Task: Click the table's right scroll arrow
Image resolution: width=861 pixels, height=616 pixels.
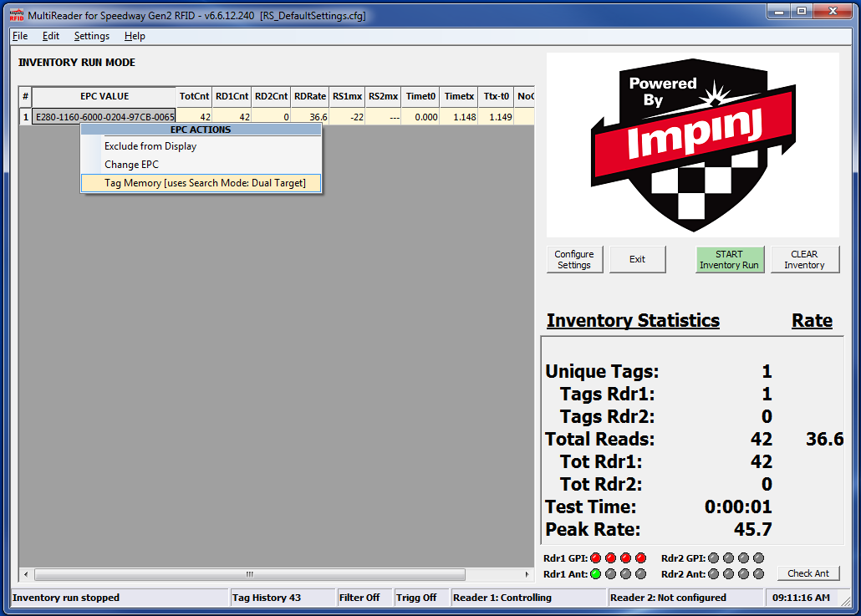Action: point(527,574)
